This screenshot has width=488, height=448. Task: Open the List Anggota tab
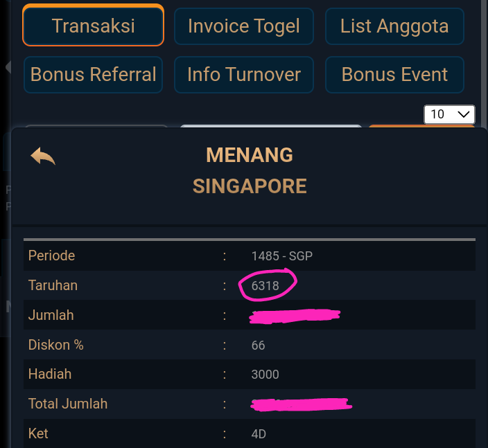394,26
